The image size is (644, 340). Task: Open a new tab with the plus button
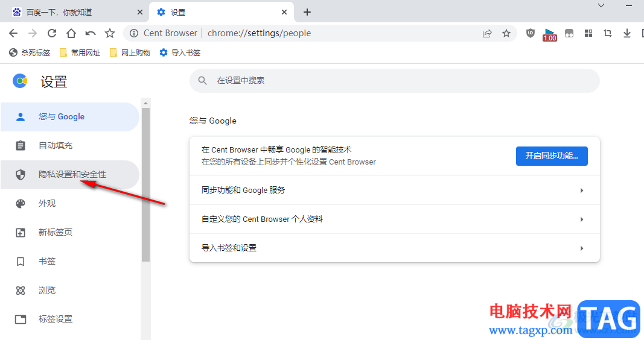(x=307, y=12)
